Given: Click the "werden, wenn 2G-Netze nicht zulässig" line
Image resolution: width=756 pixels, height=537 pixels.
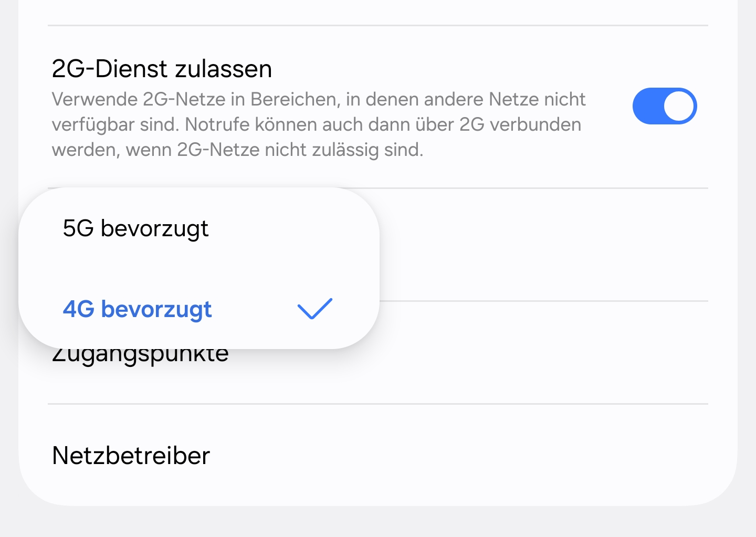Looking at the screenshot, I should tap(237, 150).
